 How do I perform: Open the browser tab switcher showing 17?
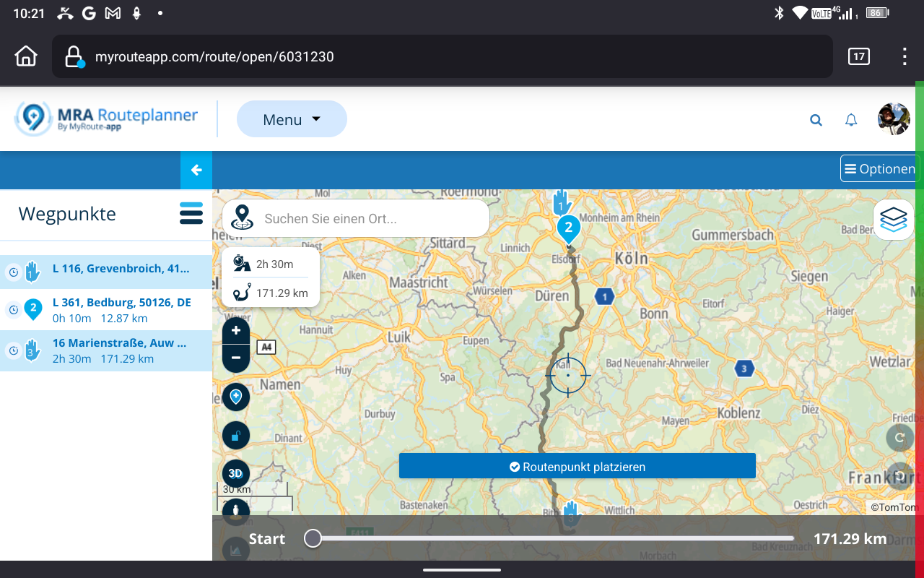pos(858,56)
